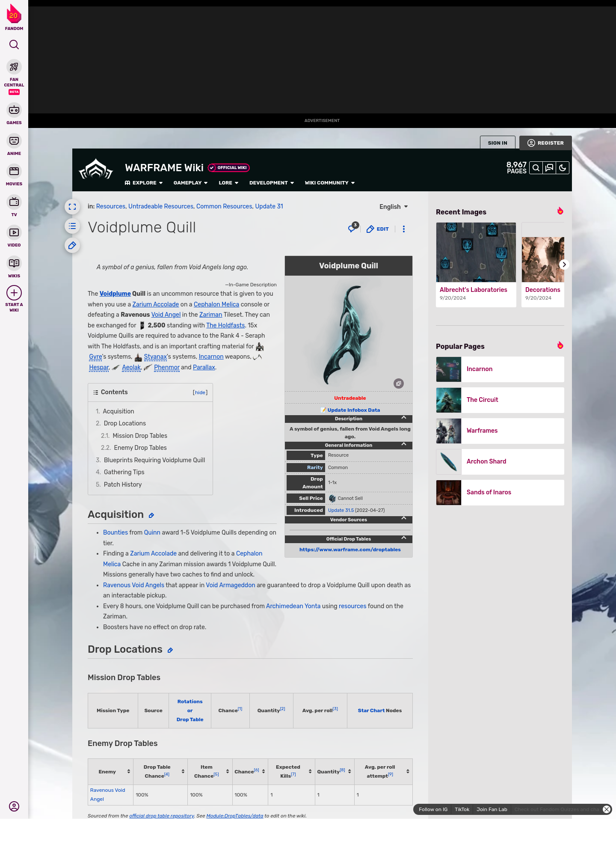Viewport: 616px width, 856px height.
Task: Open the warframe.com droptables link
Action: [350, 550]
